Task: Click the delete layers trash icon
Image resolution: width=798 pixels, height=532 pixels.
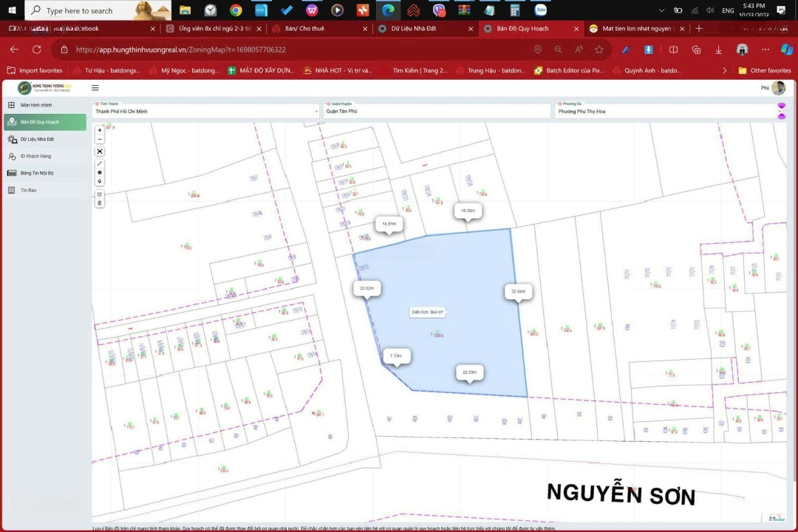Action: pyautogui.click(x=100, y=203)
